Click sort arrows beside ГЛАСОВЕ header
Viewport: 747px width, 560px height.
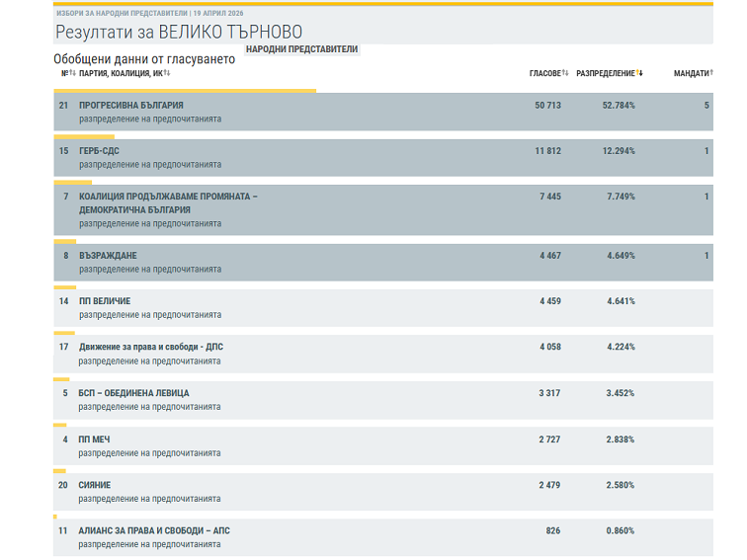tap(565, 73)
